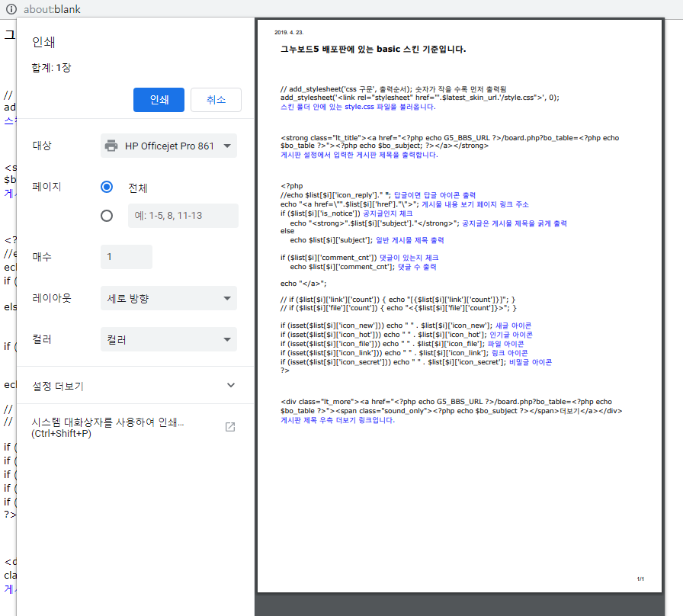The image size is (683, 616).
Task: Click the 2019. 4. 23. date in preview header
Action: tap(289, 33)
